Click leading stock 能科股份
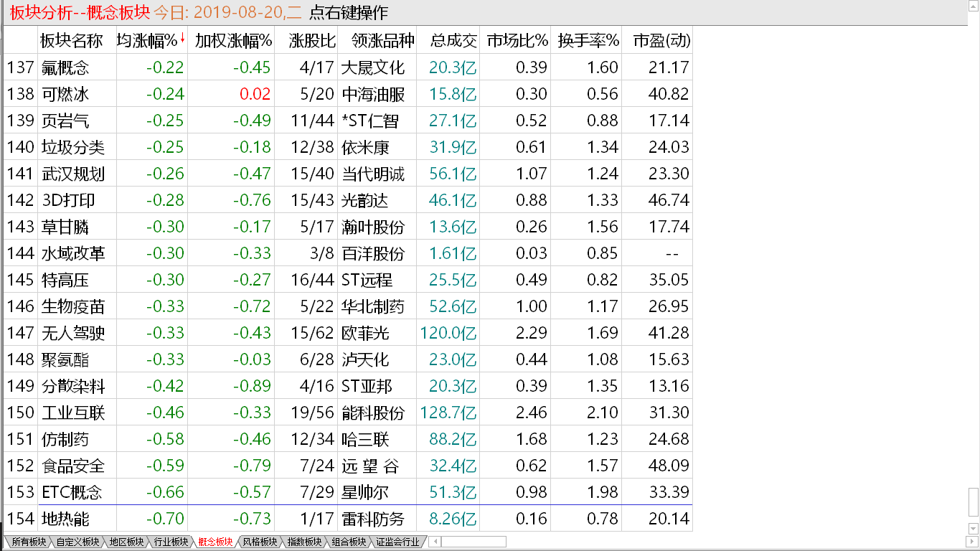This screenshot has width=980, height=551. point(373,413)
